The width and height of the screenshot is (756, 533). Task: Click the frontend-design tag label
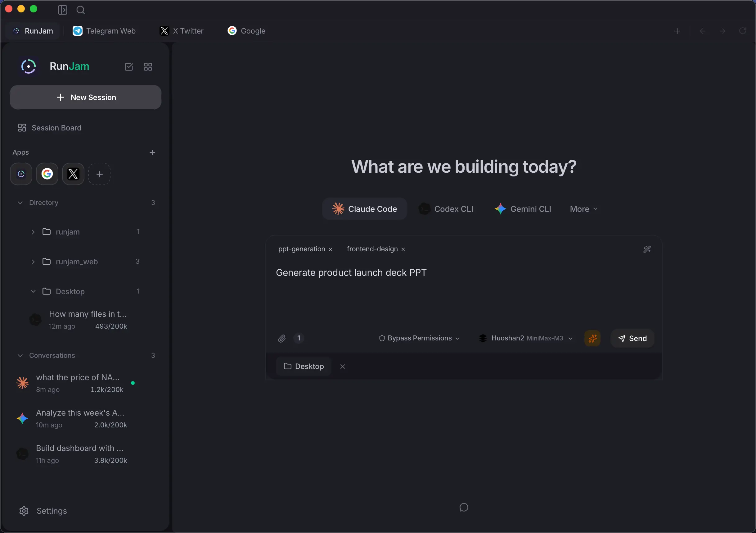coord(372,249)
